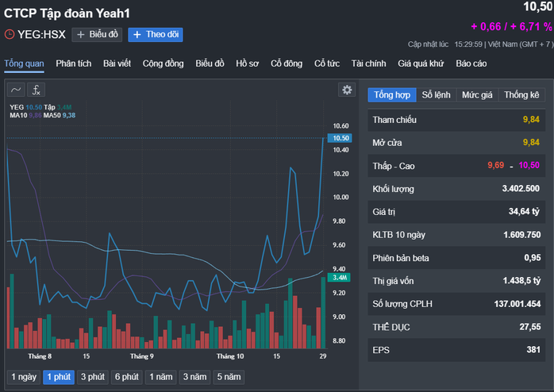554x392 pixels.
Task: Click the + Theo dõi follow button
Action: [x=156, y=35]
